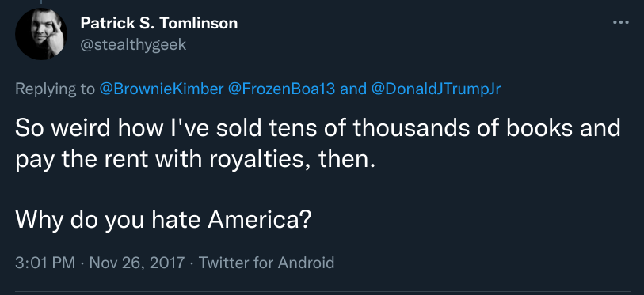Click the 'Why do you hate America?' sentence
644x295 pixels.
[163, 221]
